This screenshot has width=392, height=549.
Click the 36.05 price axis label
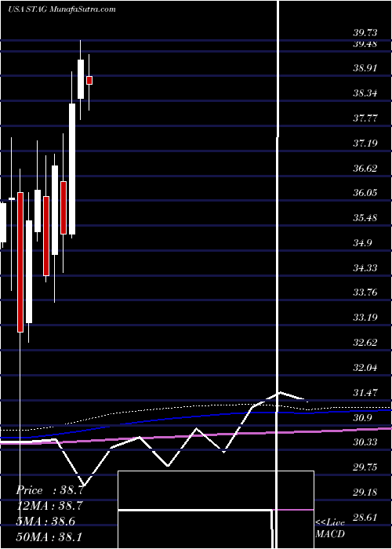point(365,193)
